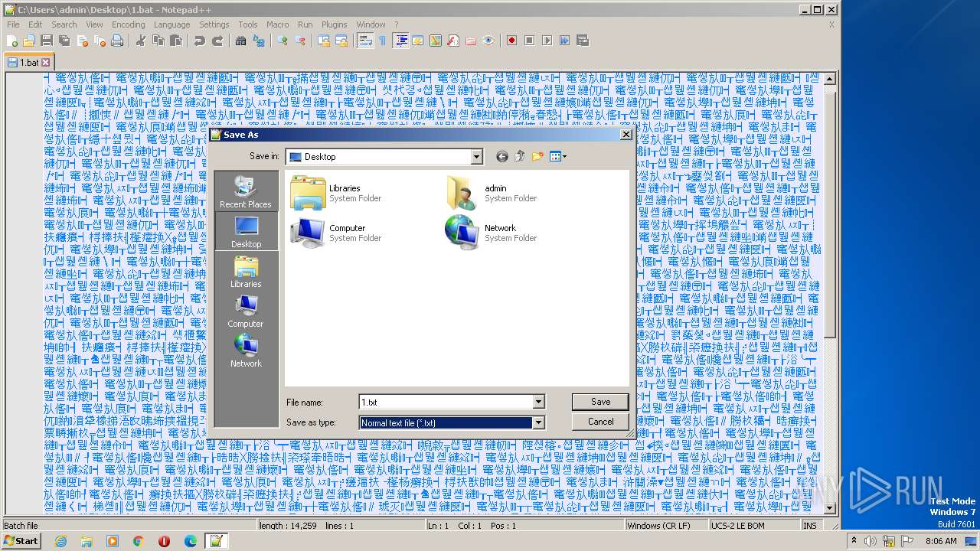The image size is (980, 551).
Task: Click the File name input field
Action: coord(446,402)
